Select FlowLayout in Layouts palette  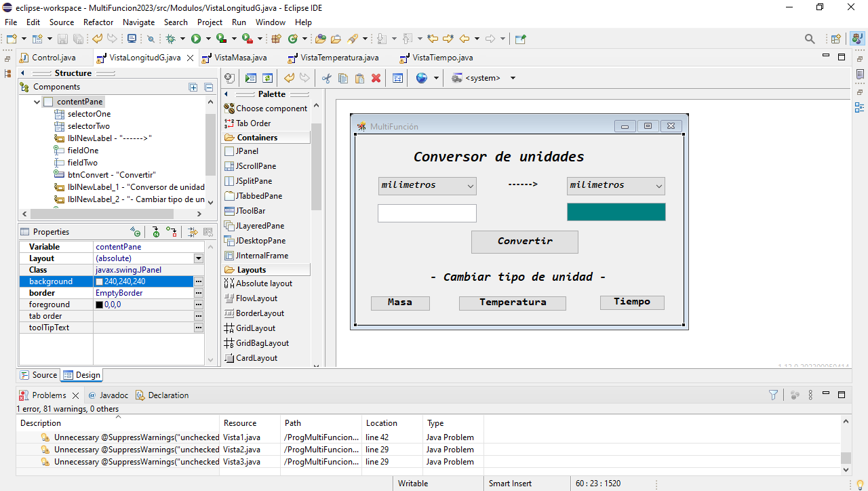coord(250,298)
